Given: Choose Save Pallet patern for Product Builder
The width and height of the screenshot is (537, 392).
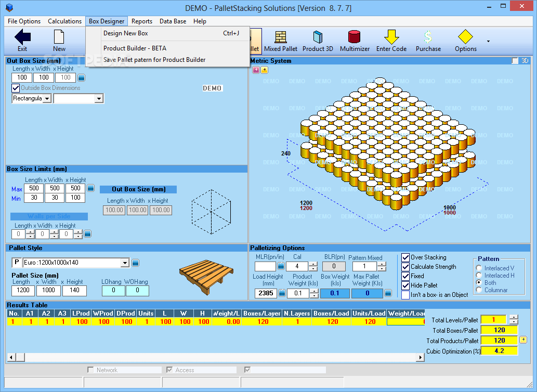Looking at the screenshot, I should [x=168, y=60].
